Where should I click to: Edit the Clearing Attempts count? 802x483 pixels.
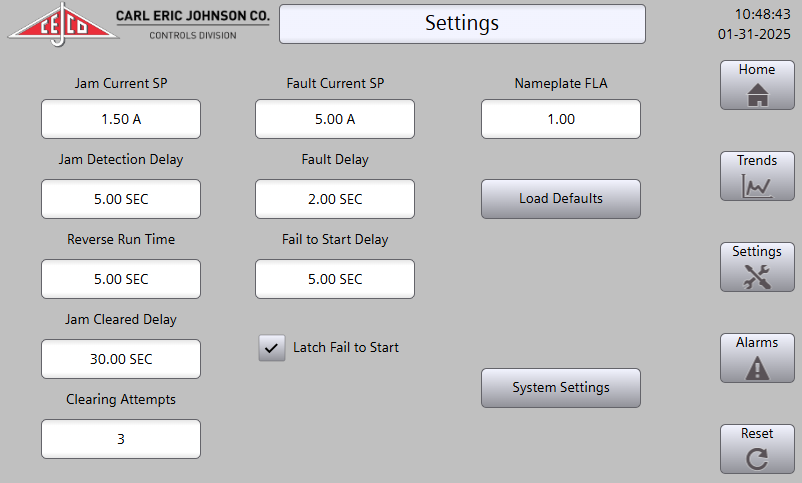121,439
